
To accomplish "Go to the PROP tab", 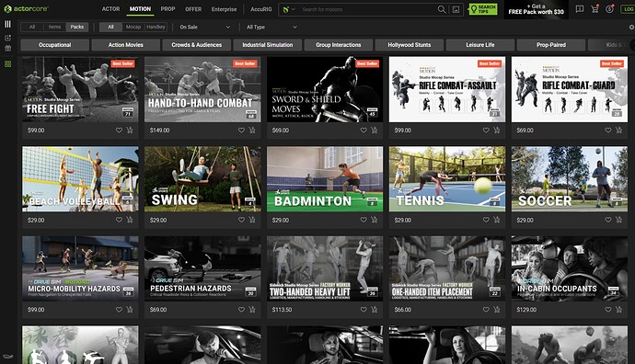I will click(x=167, y=9).
